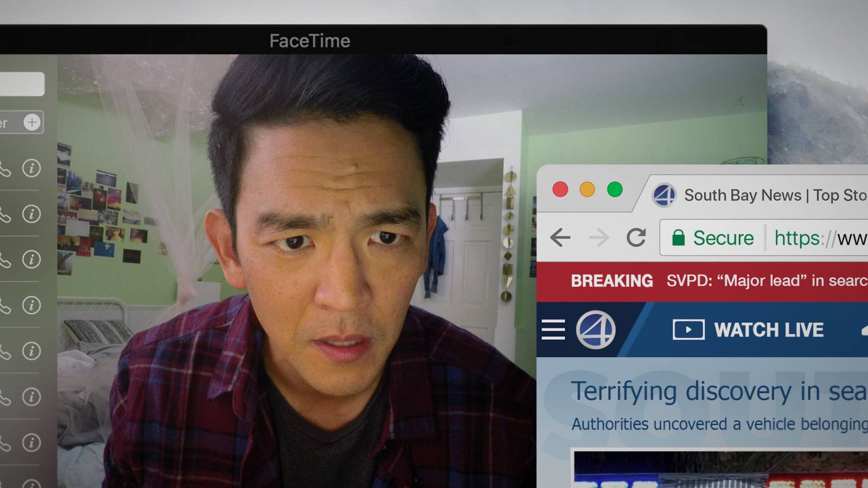This screenshot has width=868, height=488.
Task: Expand the site hamburger navigation menu
Action: [x=553, y=330]
